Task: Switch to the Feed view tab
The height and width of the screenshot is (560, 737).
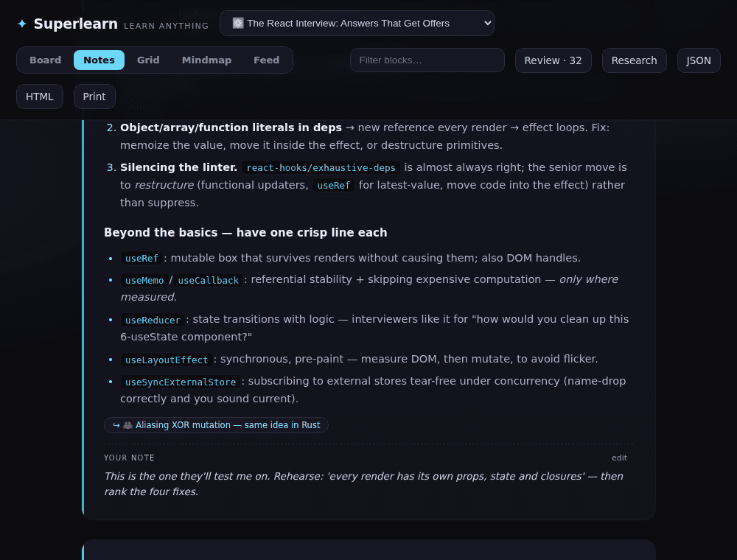Action: [x=267, y=60]
